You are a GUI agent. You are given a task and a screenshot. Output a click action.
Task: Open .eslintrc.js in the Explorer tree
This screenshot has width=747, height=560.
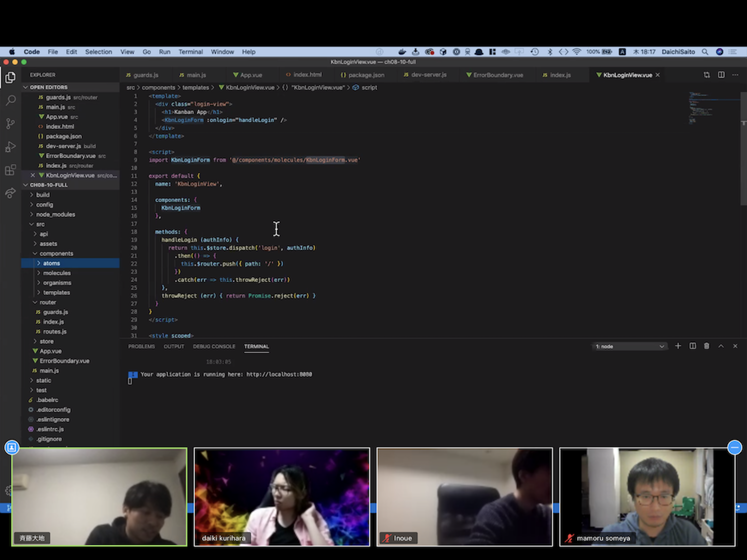coord(50,429)
